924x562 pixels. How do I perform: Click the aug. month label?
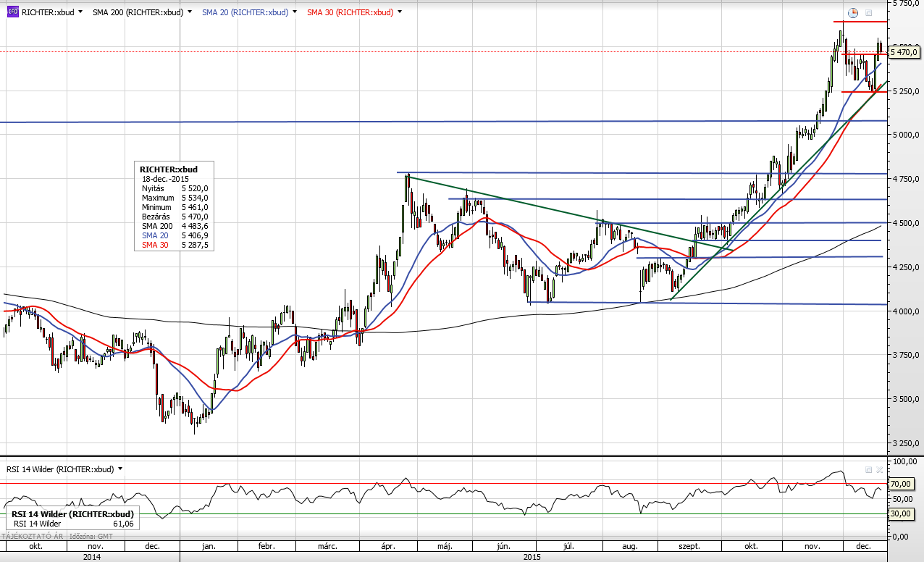pos(629,547)
